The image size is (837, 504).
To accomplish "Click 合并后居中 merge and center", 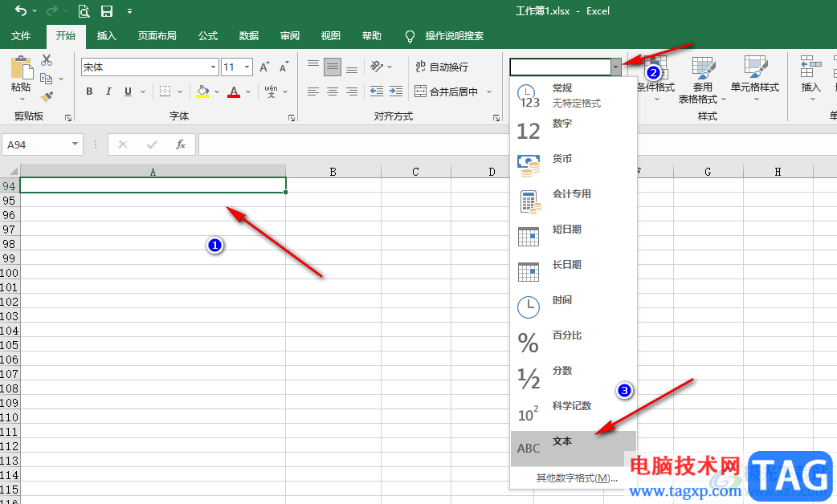I will [x=447, y=91].
